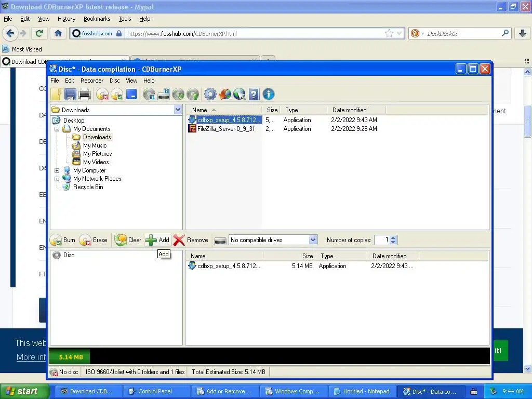Click the Mypal home icon
Screen dimensions: 532x399
[58, 33]
